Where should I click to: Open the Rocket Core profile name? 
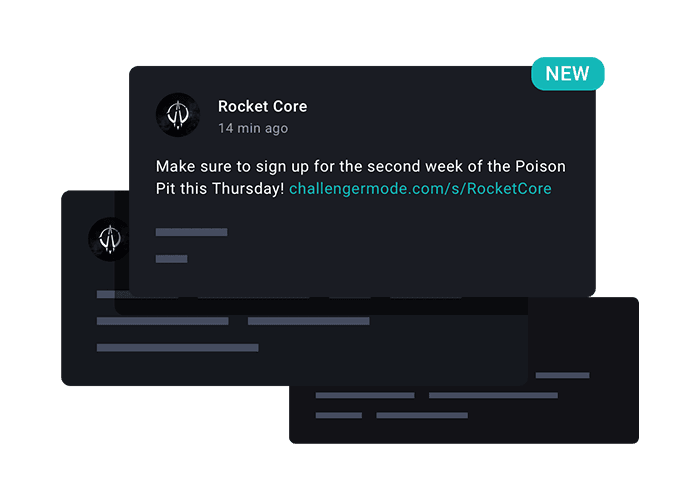(x=262, y=106)
